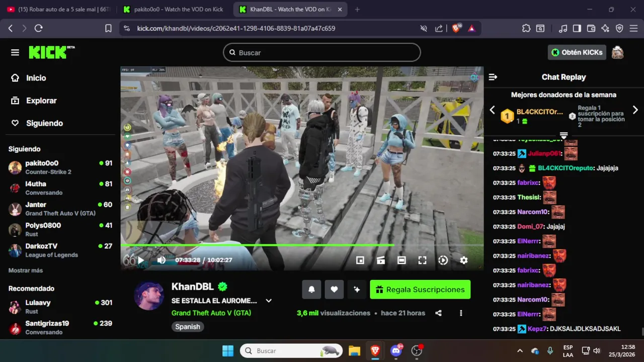The image size is (644, 362).
Task: Open Lulaavy recommended channel
Action: click(60, 307)
